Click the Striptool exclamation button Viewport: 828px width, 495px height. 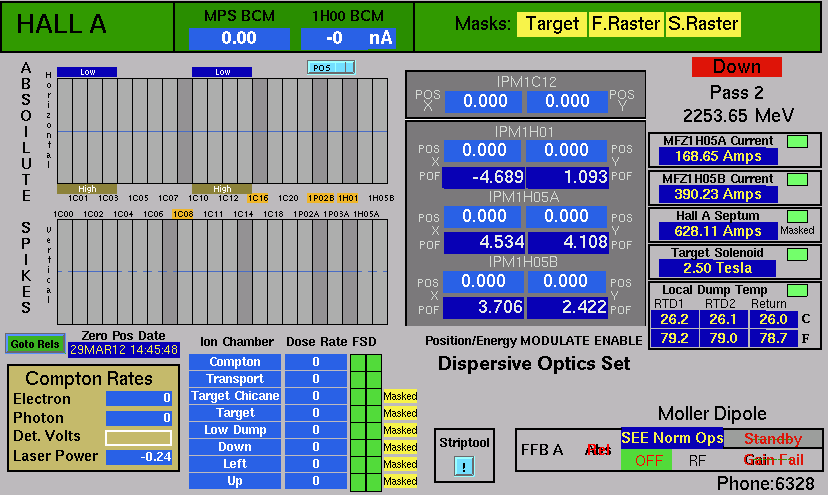pyautogui.click(x=464, y=466)
